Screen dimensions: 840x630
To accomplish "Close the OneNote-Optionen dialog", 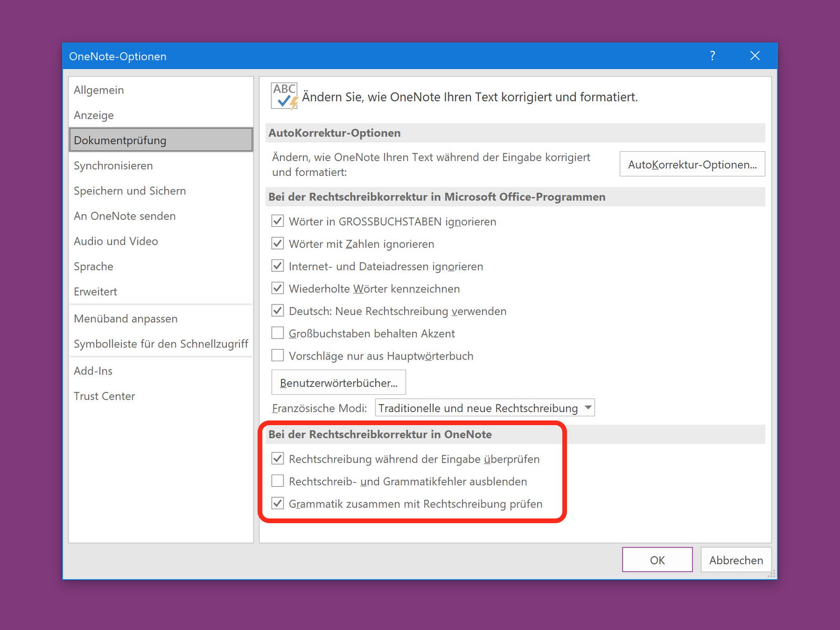I will coord(755,56).
